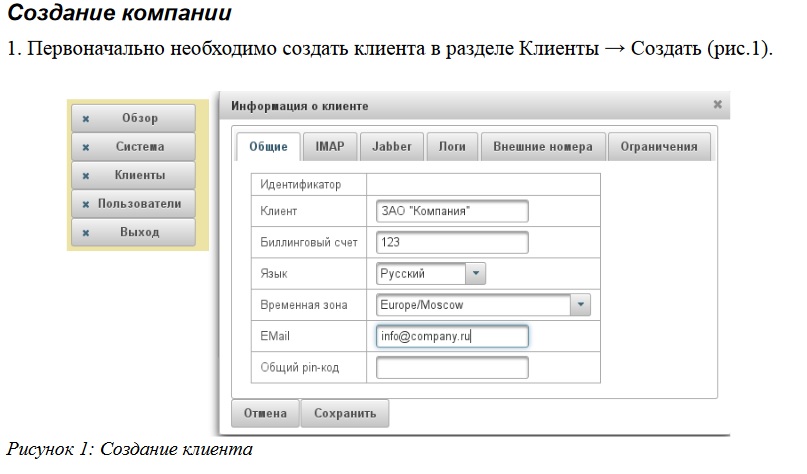Click the EMail input field
The height and width of the screenshot is (474, 807).
click(452, 336)
